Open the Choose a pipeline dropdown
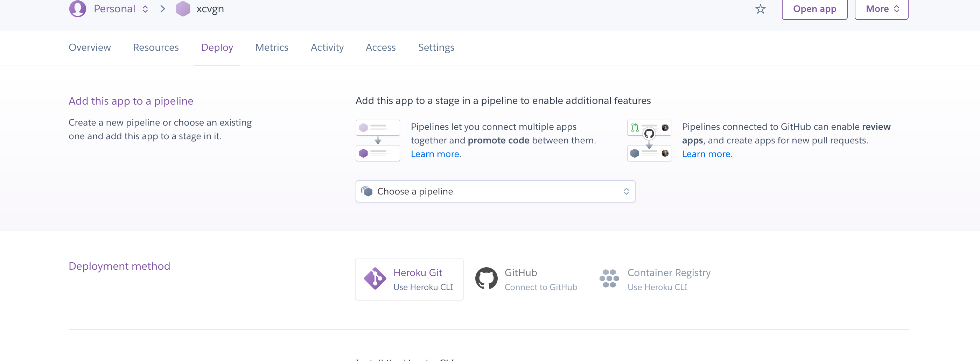The image size is (980, 361). [495, 191]
